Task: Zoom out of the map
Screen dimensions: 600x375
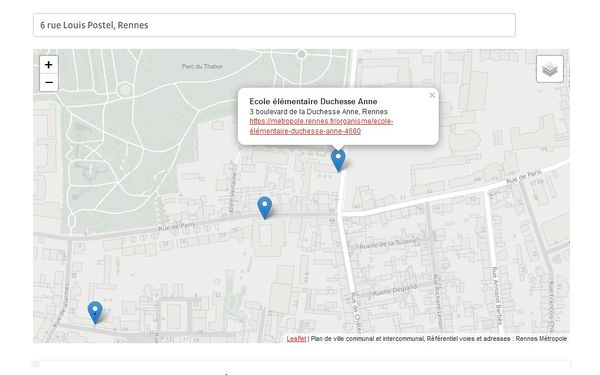Action: (x=49, y=83)
